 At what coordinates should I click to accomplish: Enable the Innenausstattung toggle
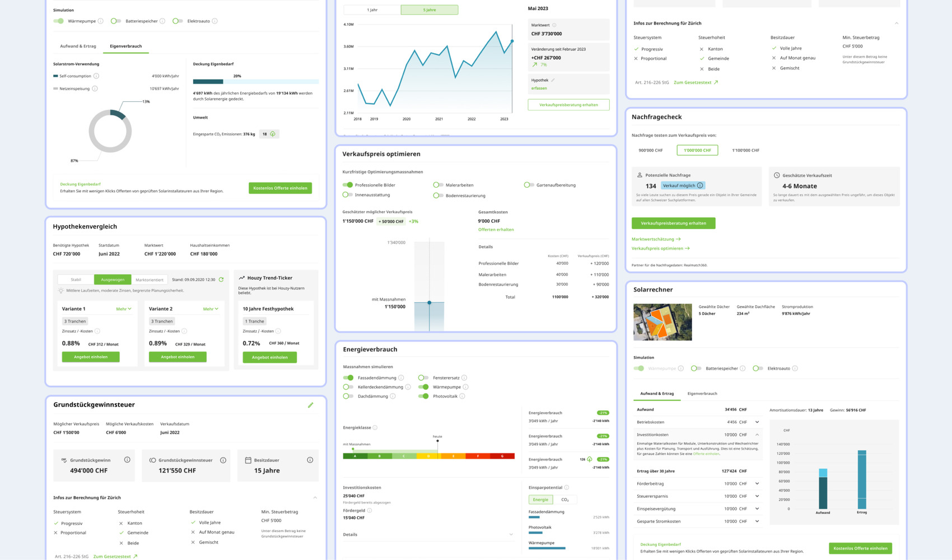(x=348, y=195)
